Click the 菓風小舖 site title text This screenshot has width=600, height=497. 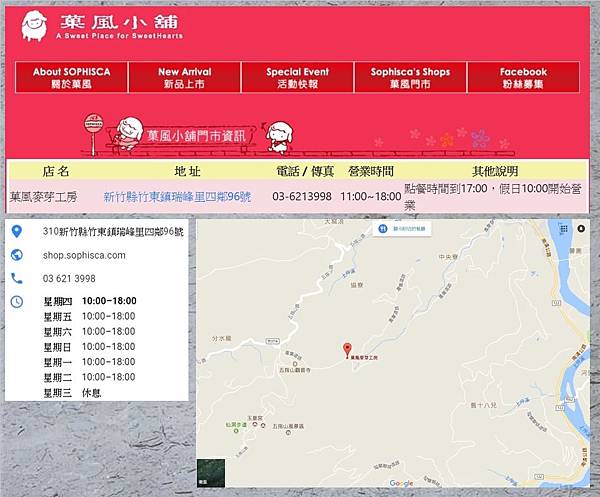pyautogui.click(x=119, y=22)
